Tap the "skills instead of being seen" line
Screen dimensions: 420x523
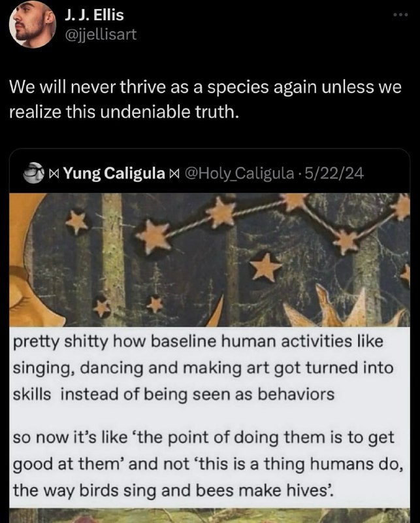pos(173,394)
